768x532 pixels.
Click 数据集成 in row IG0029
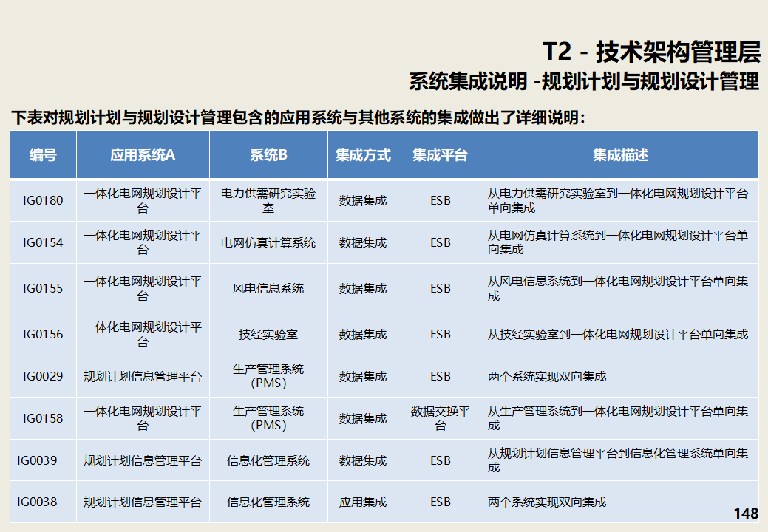click(x=363, y=376)
